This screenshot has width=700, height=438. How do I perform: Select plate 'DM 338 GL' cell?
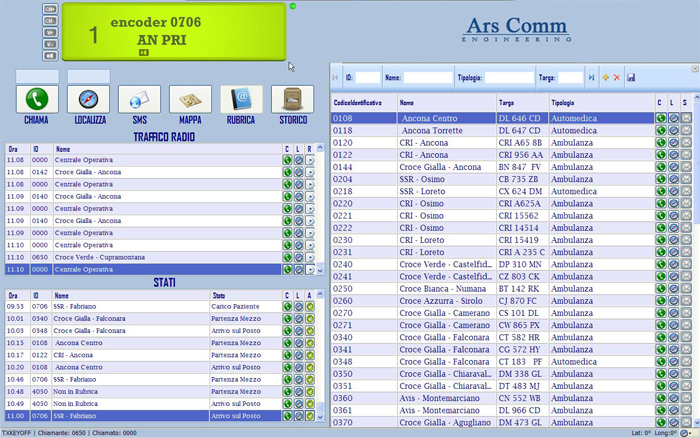tap(522, 374)
